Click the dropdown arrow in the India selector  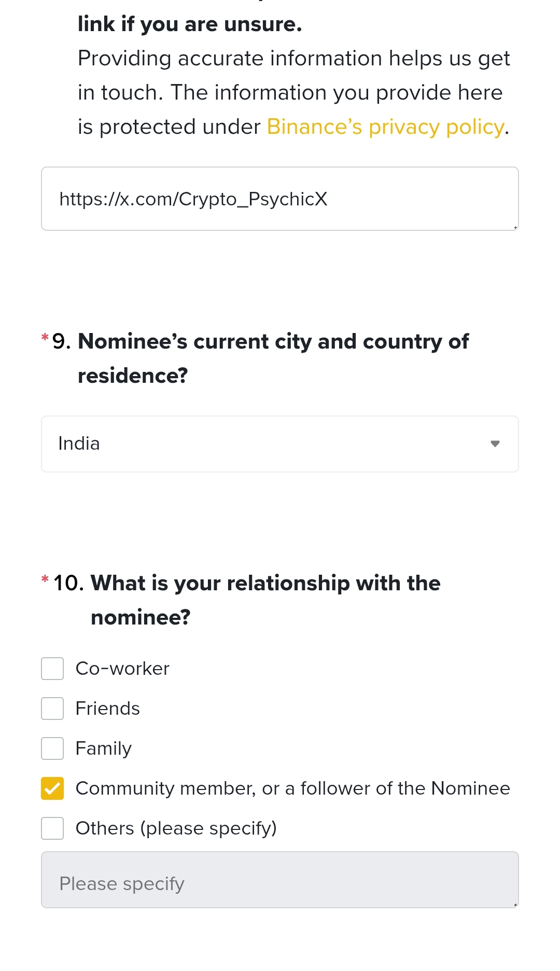click(495, 444)
